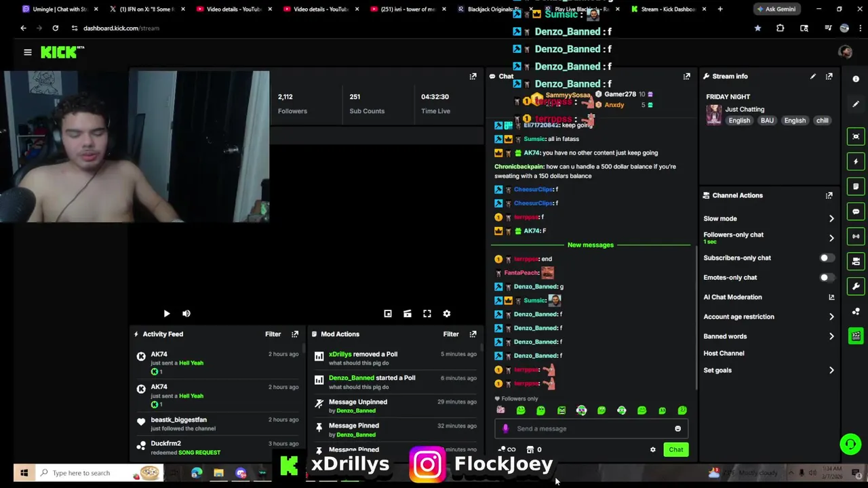The image size is (868, 488).
Task: Edit stream info with pencil icon
Action: (813, 77)
